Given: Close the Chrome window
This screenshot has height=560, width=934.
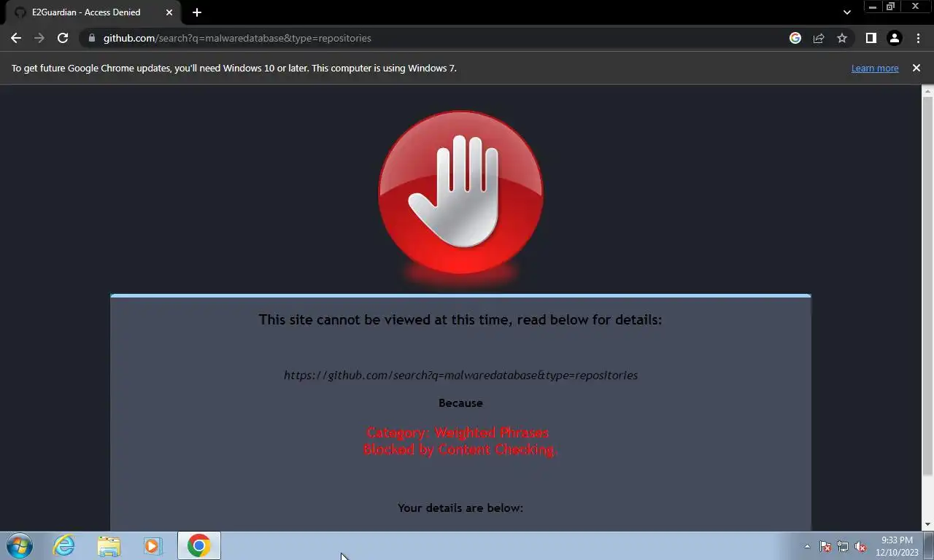Looking at the screenshot, I should click(x=915, y=7).
